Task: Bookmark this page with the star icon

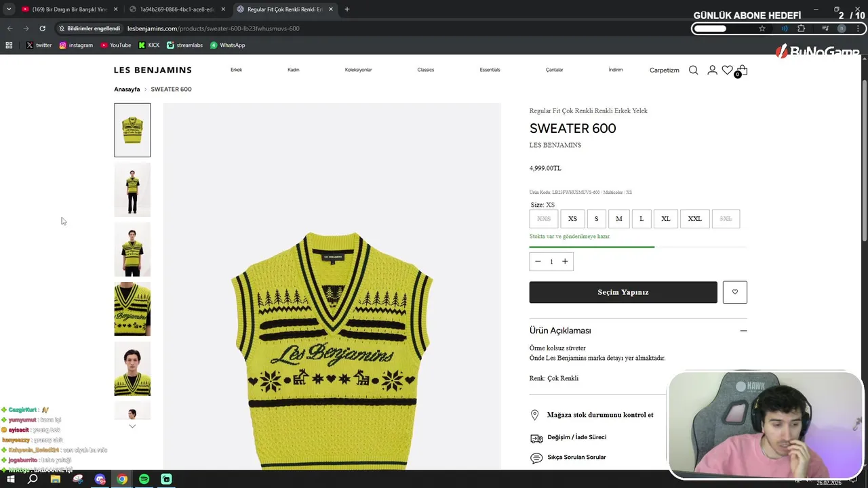Action: (x=762, y=28)
